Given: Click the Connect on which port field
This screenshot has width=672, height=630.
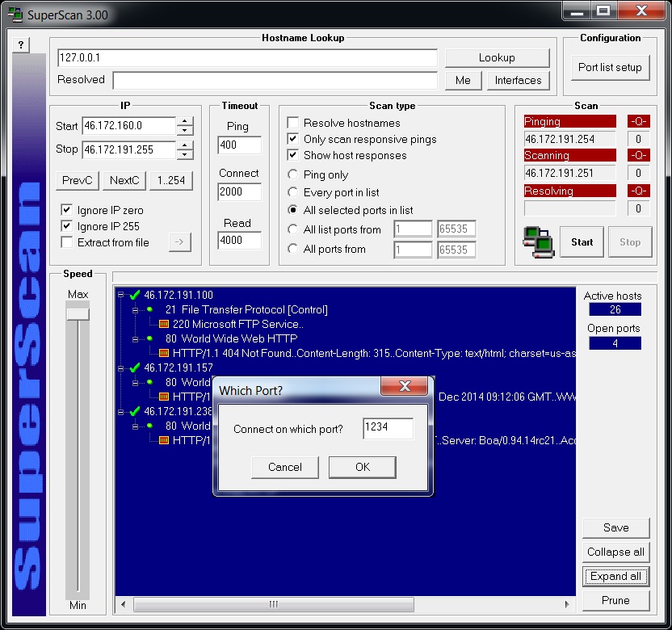Looking at the screenshot, I should coord(388,429).
